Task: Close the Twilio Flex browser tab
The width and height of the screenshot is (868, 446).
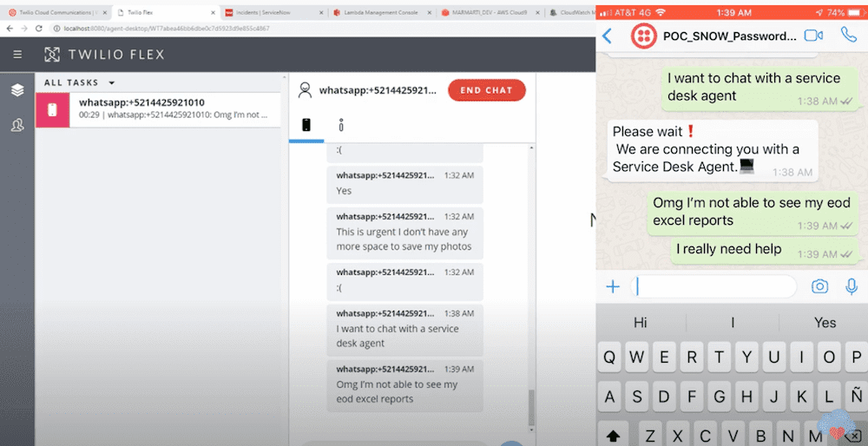Action: tap(214, 12)
